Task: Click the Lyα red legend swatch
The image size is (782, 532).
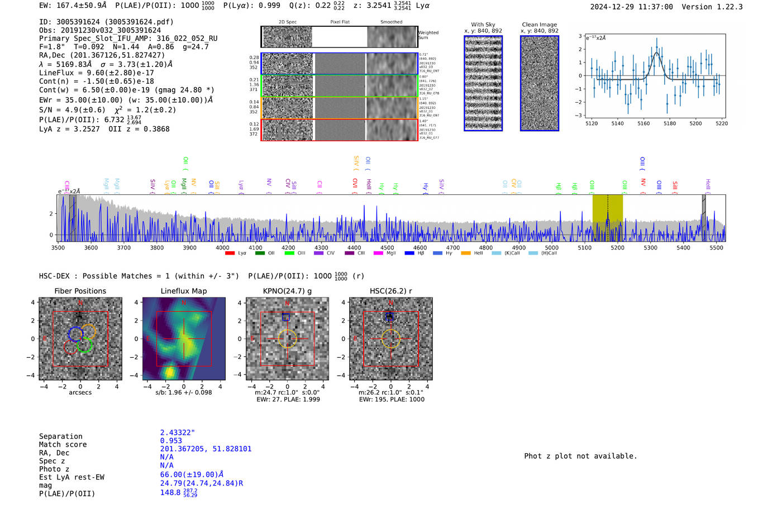Action: [x=230, y=253]
